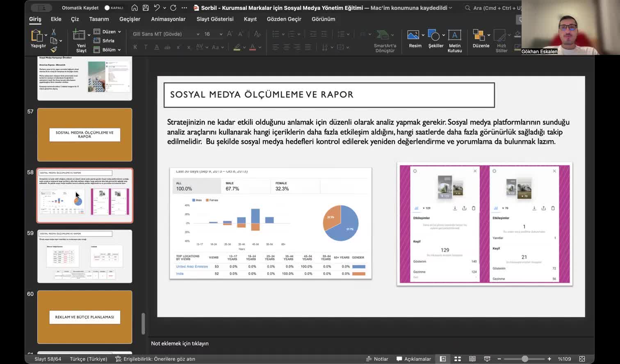Select slide 60 Reklam ve Bütçe thumbnail
620x364 pixels.
(x=85, y=317)
